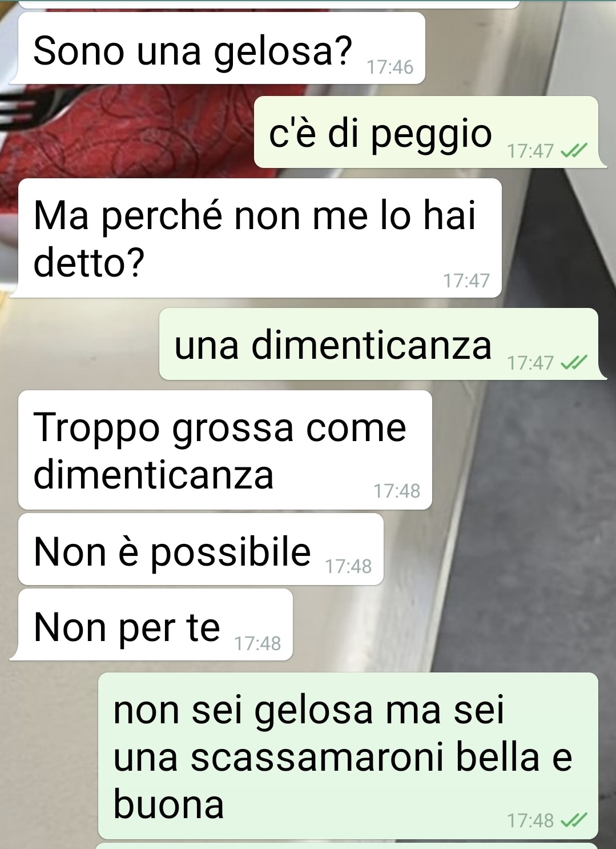Select the 'scassamaroni bella e buona' message
The image size is (616, 849).
point(348,755)
